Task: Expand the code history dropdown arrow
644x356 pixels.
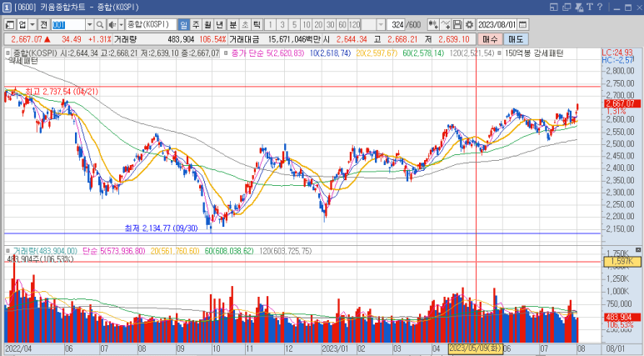Action: coord(89,25)
